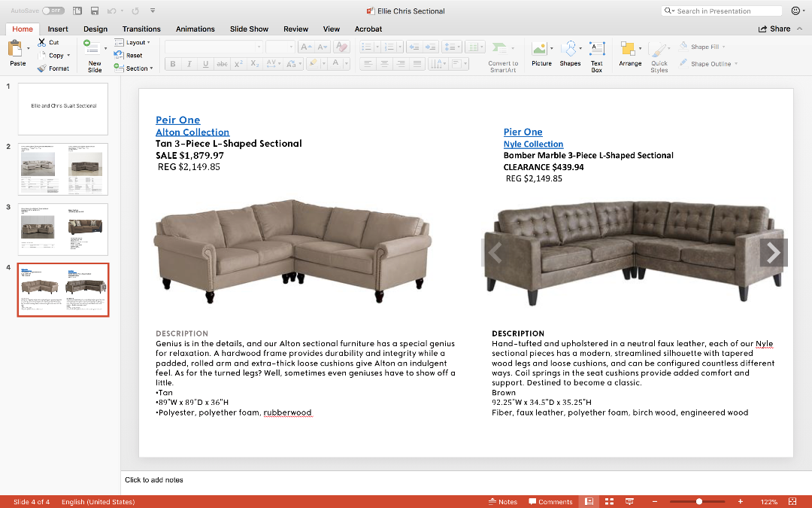Click the Save floppy disk icon
The height and width of the screenshot is (508, 812).
pyautogui.click(x=94, y=11)
